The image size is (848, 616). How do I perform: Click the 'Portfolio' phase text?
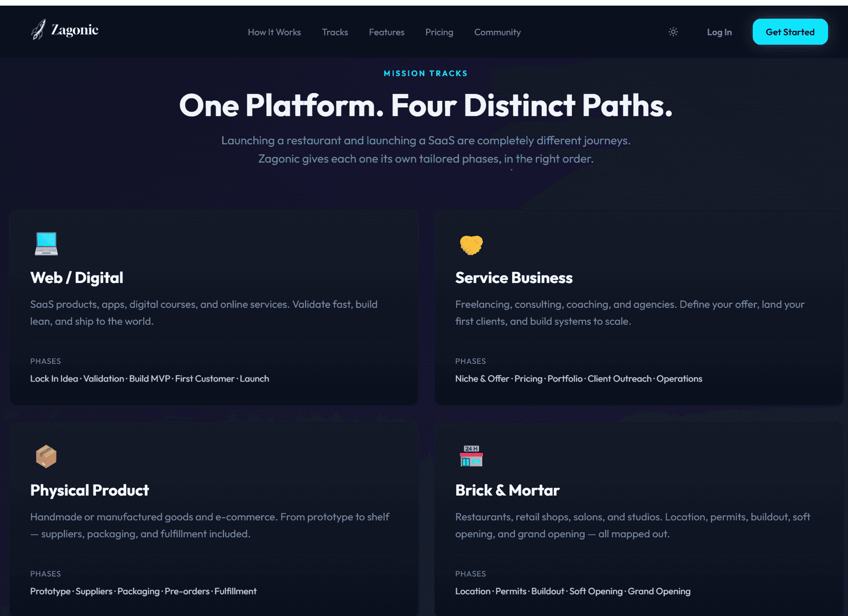click(565, 379)
